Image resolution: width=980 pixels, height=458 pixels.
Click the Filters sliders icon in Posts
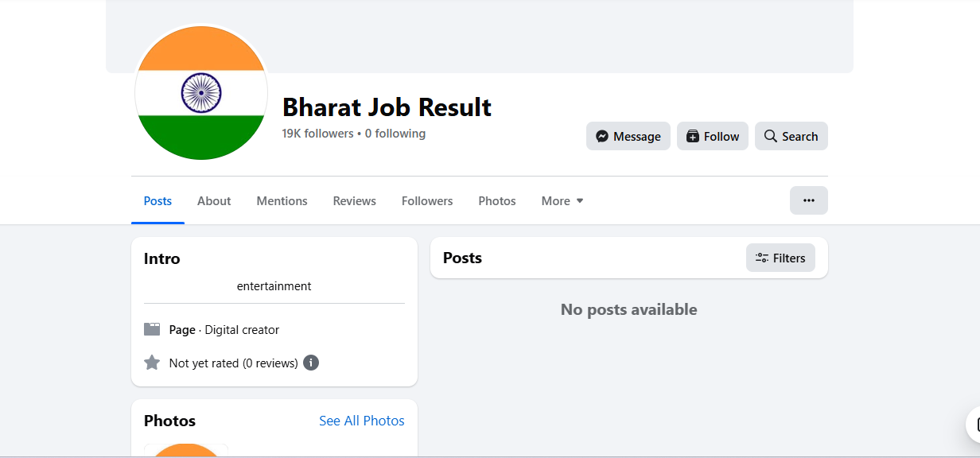[x=761, y=258]
